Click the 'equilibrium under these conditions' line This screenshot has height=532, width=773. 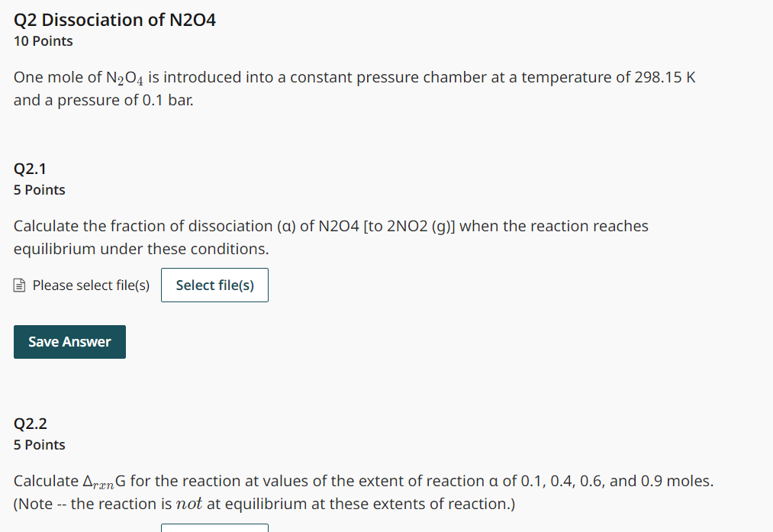tap(141, 249)
